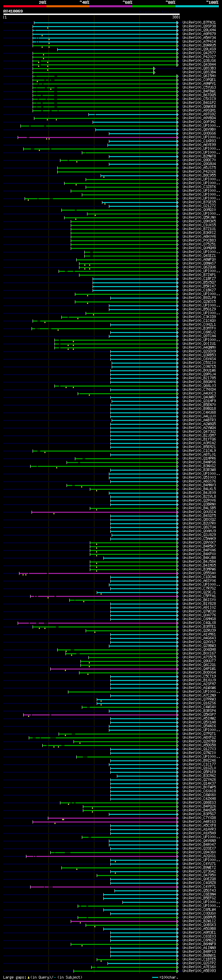Image resolution: width=222 pixels, height=980 pixels.
Task: Click the UniRef100_C1BK27 label
Action: pos(199,290)
